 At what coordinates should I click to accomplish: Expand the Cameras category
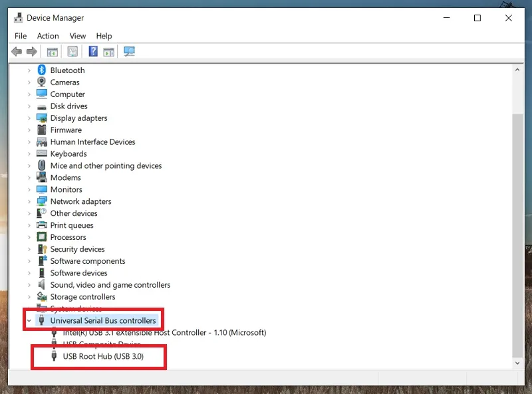29,82
